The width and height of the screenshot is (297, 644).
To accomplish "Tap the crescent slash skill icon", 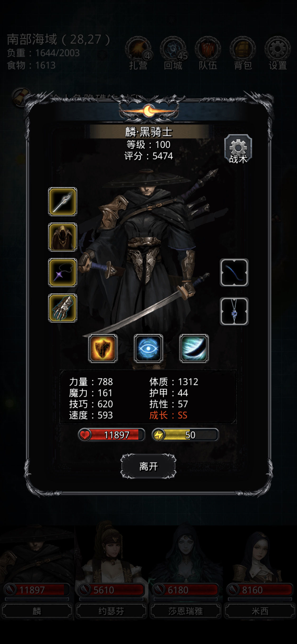I will pyautogui.click(x=194, y=348).
